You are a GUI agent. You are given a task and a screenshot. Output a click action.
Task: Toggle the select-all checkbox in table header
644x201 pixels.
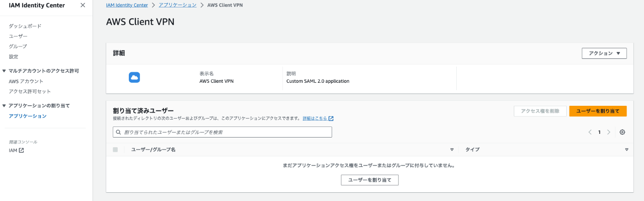(x=115, y=149)
